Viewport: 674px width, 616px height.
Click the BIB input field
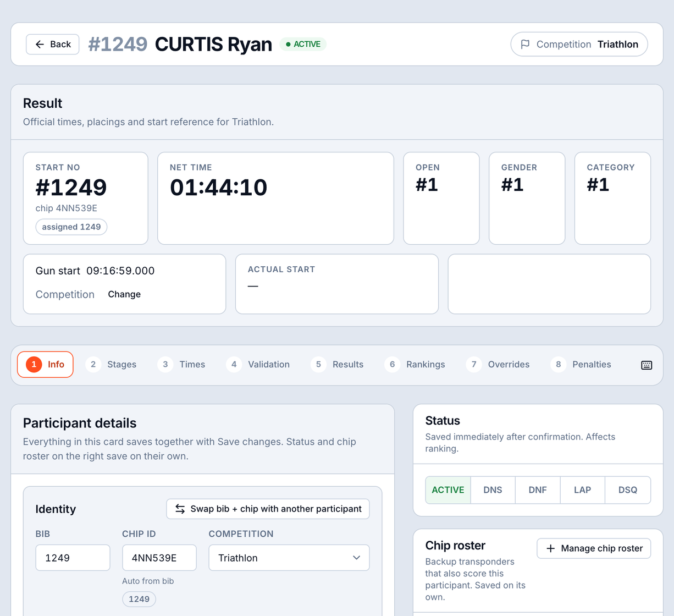(73, 558)
